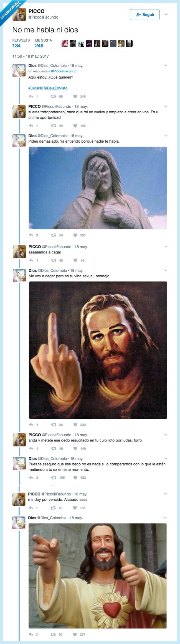180x644 pixels.
Task: Click the JSS liker avatar thumbnail
Action: pyautogui.click(x=89, y=43)
